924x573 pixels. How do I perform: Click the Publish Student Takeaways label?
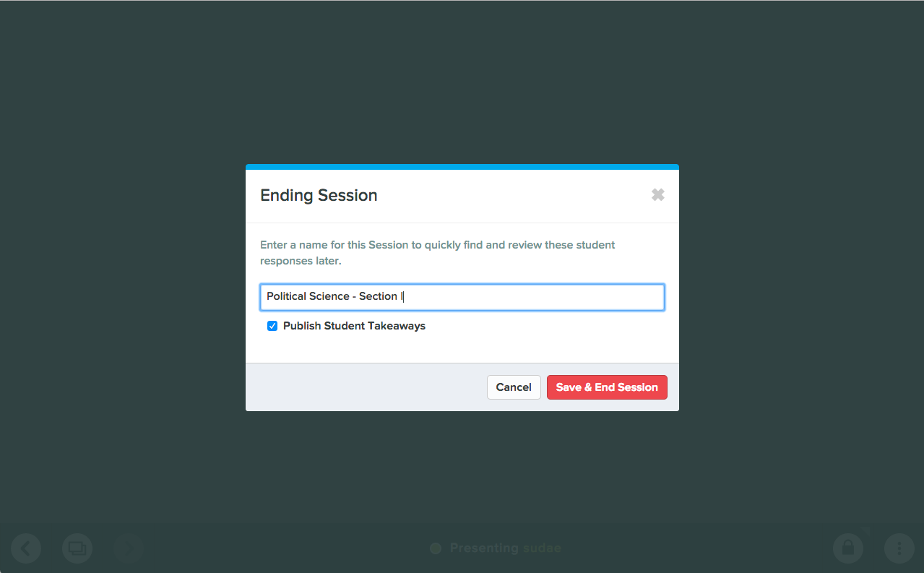point(354,326)
